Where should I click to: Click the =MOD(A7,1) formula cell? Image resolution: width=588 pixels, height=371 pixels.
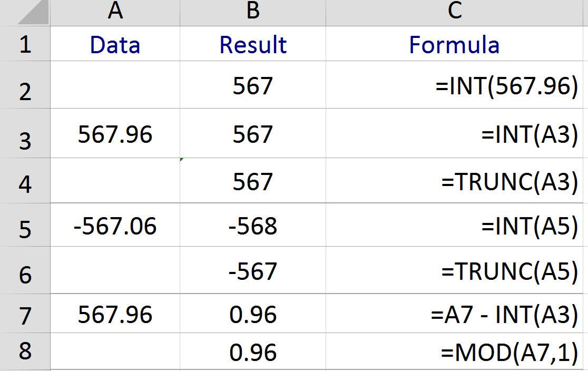click(x=455, y=351)
